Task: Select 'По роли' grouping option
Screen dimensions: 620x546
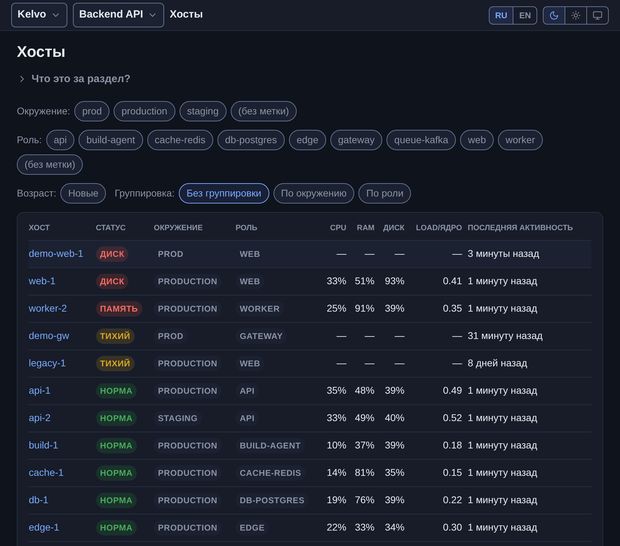Action: click(384, 193)
